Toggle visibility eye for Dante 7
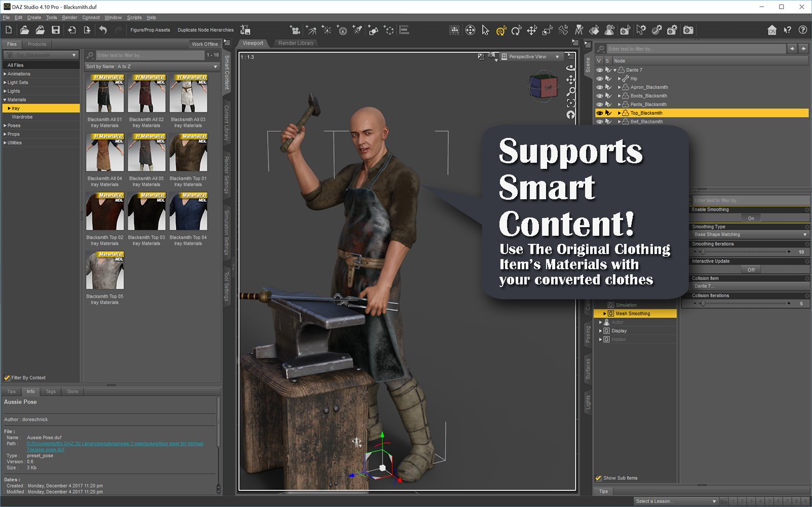 600,70
